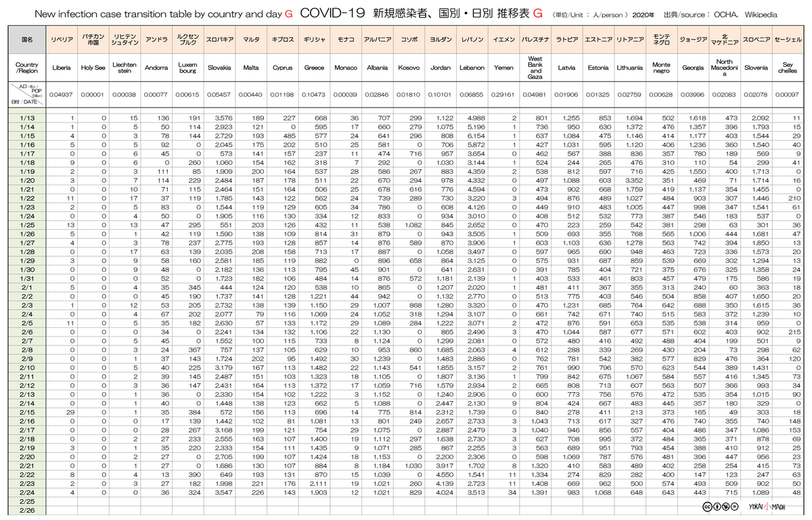Click Lithuania's 1/20 value '3,352'

point(635,180)
